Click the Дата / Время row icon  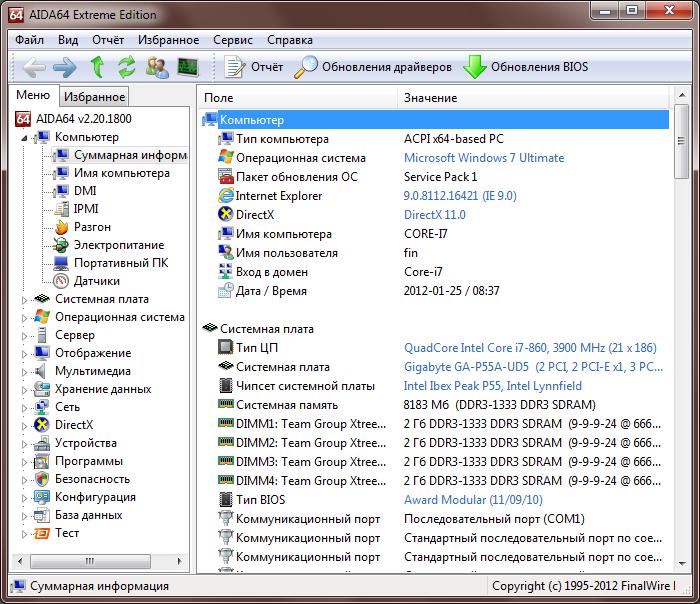[x=226, y=291]
